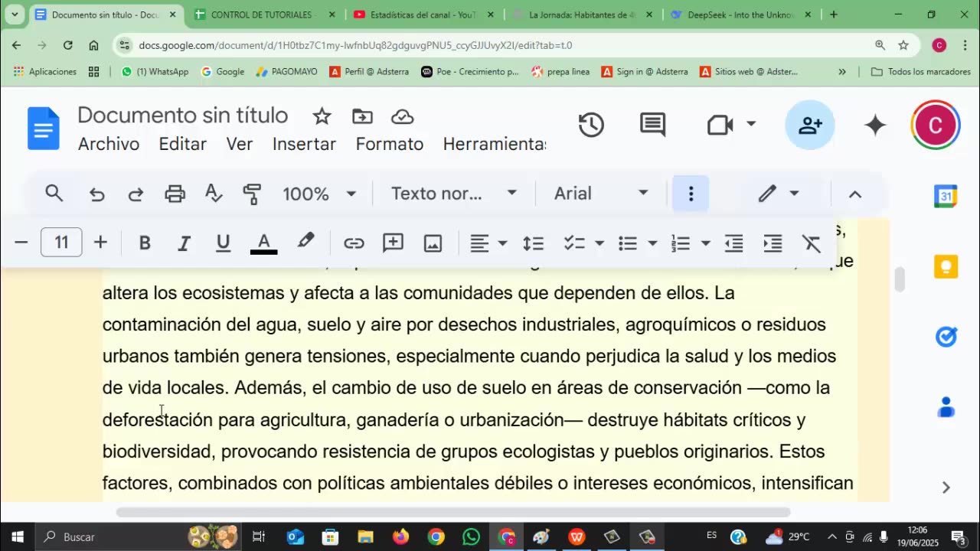980x551 pixels.
Task: Expand the checklist menu arrow
Action: pos(599,243)
